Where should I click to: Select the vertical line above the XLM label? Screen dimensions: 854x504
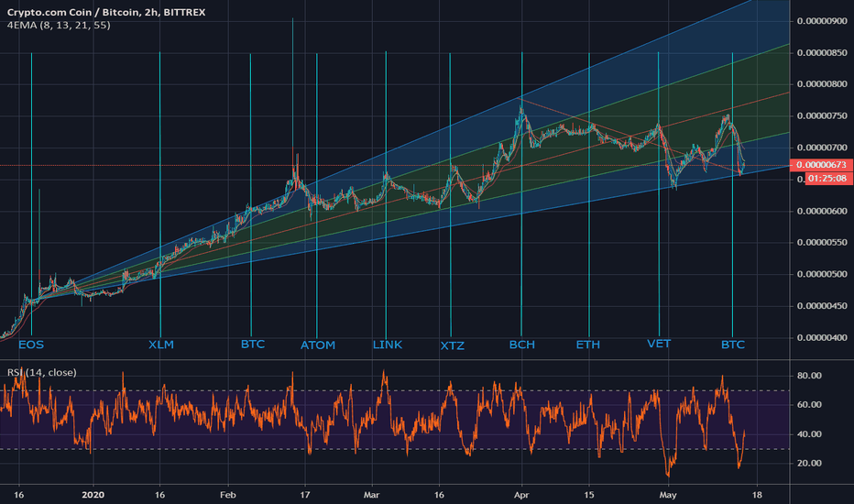coord(160,194)
